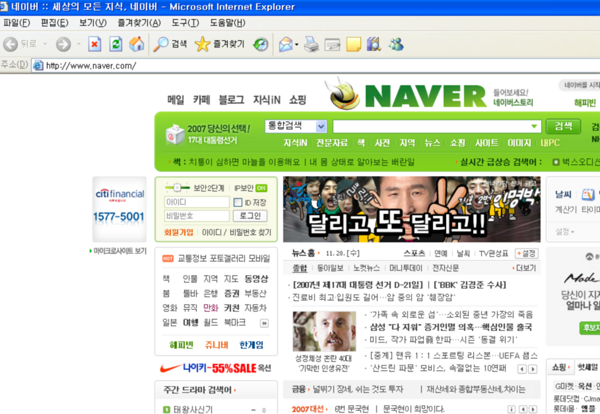
Task: Click the Print toolbar icon
Action: [x=311, y=44]
